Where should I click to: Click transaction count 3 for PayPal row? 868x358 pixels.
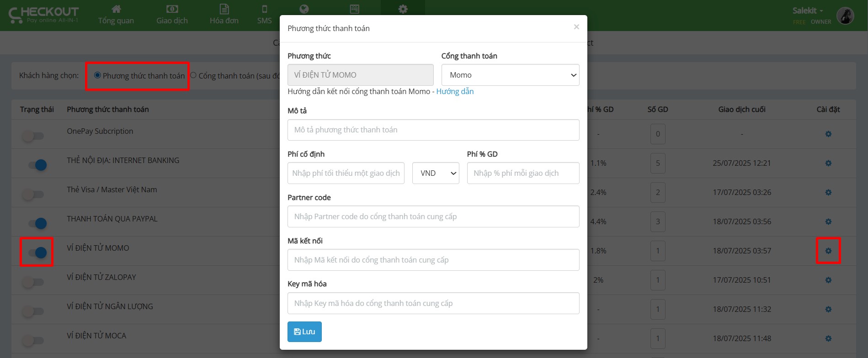[x=658, y=221]
